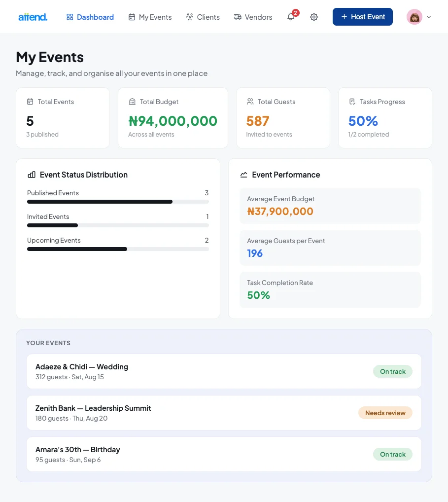
Task: Click the On track badge for Birthday
Action: [393, 454]
